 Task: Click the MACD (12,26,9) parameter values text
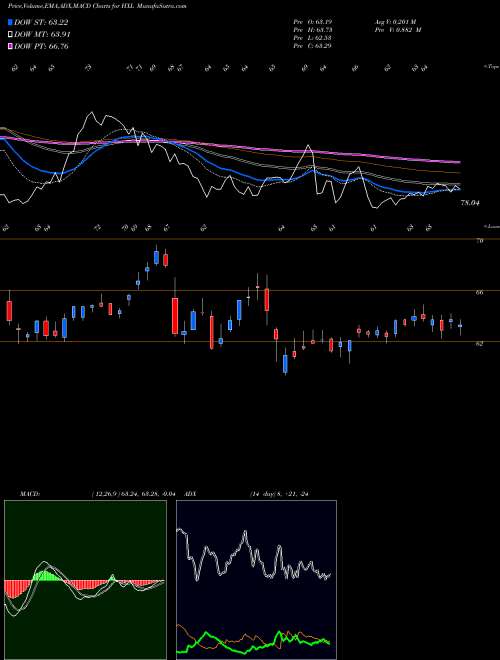click(x=133, y=494)
